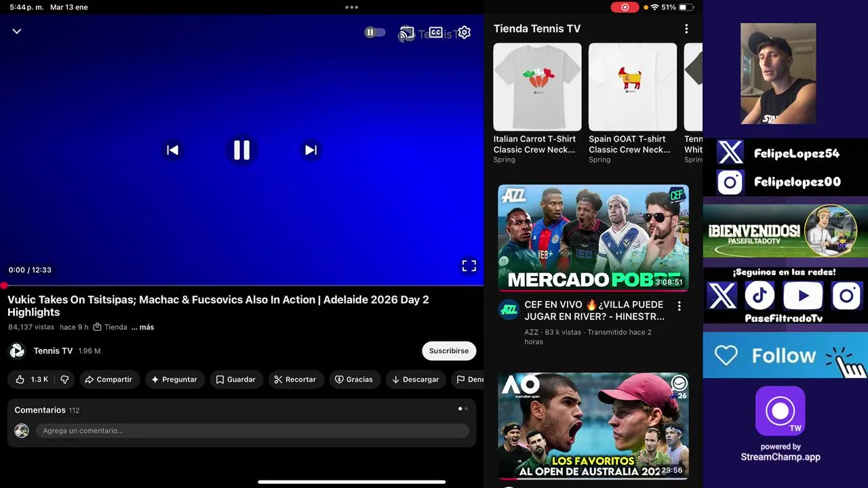Skip to the next video
Image resolution: width=868 pixels, height=488 pixels.
point(311,150)
